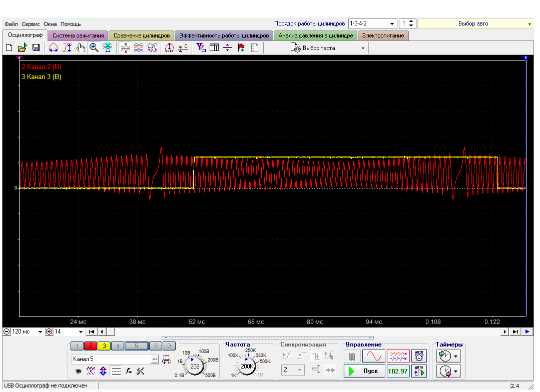Expand the cylinder firing order dropdown
The width and height of the screenshot is (540, 392).
click(x=392, y=23)
